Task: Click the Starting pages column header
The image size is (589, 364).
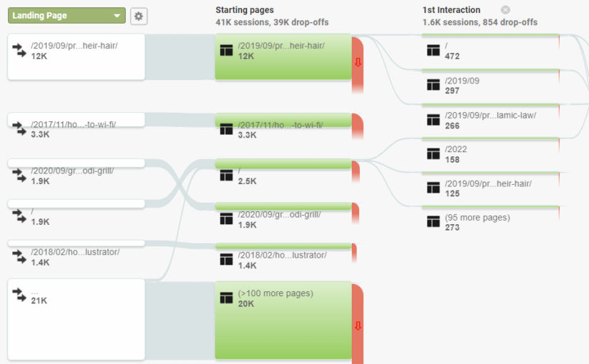Action: pos(244,10)
